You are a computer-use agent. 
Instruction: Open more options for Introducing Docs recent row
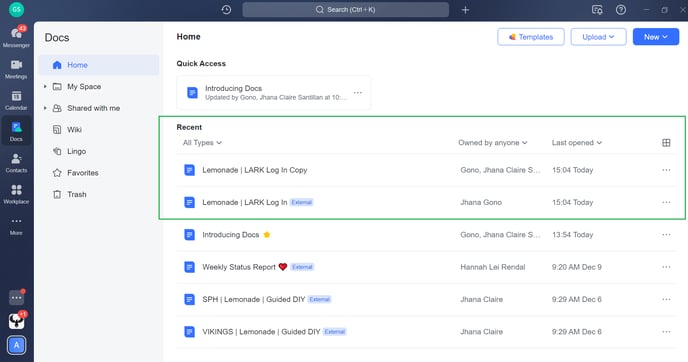tap(666, 234)
